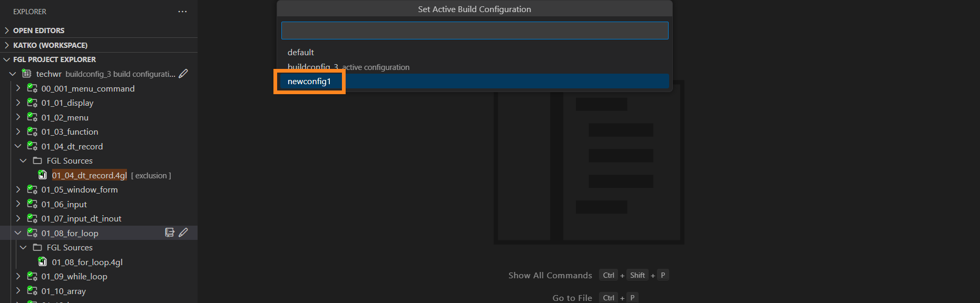Collapse the FGL Project Explorer section

coord(7,59)
